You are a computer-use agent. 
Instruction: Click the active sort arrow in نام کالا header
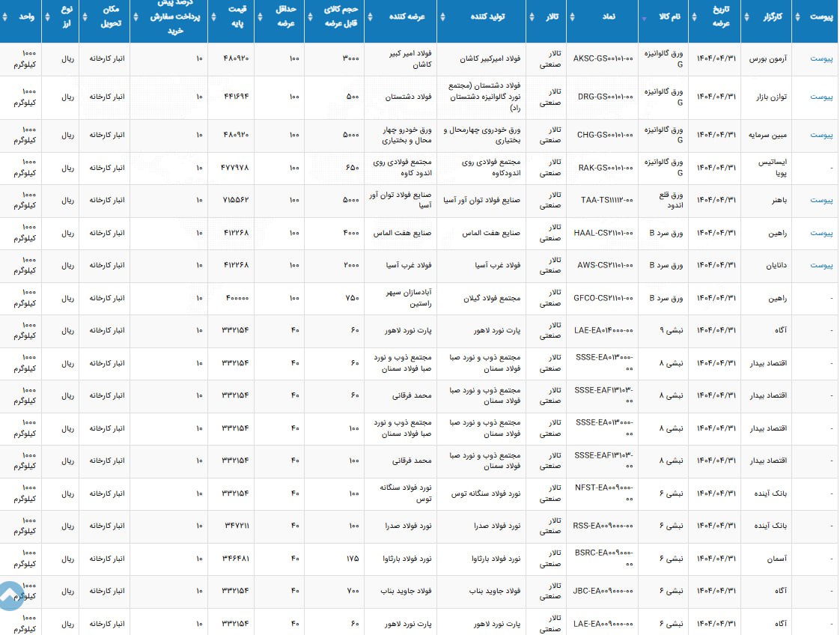click(644, 17)
